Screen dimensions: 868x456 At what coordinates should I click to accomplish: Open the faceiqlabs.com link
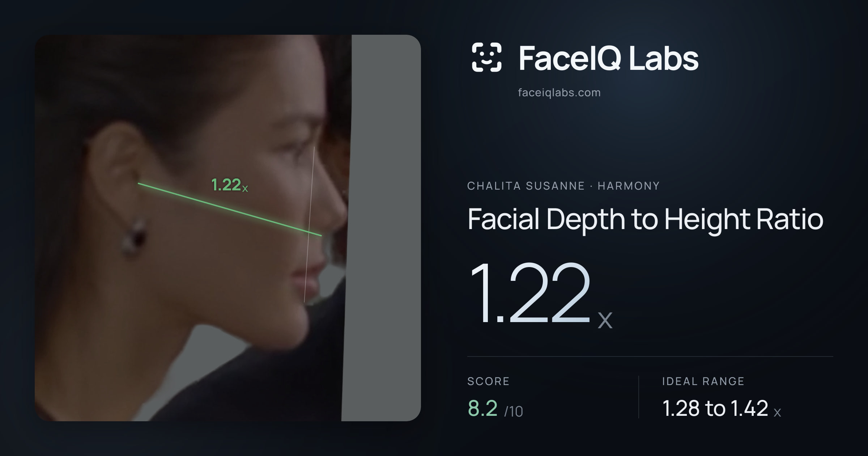coord(559,93)
